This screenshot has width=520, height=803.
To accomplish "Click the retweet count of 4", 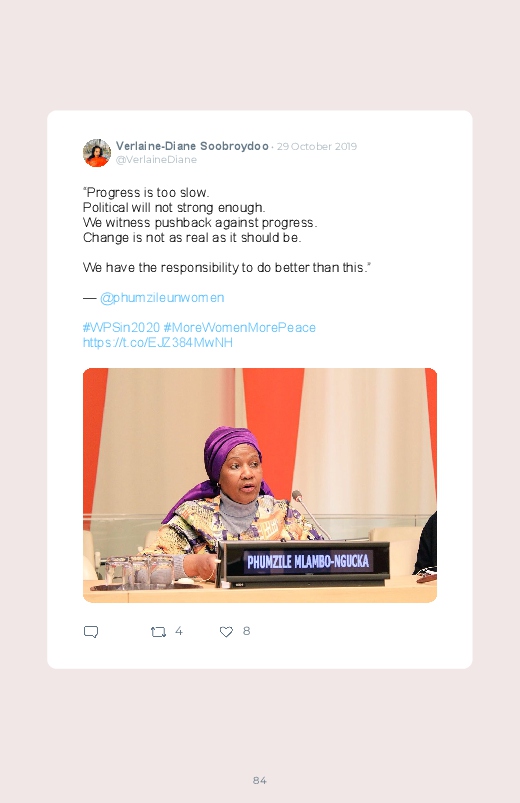I will (x=179, y=631).
